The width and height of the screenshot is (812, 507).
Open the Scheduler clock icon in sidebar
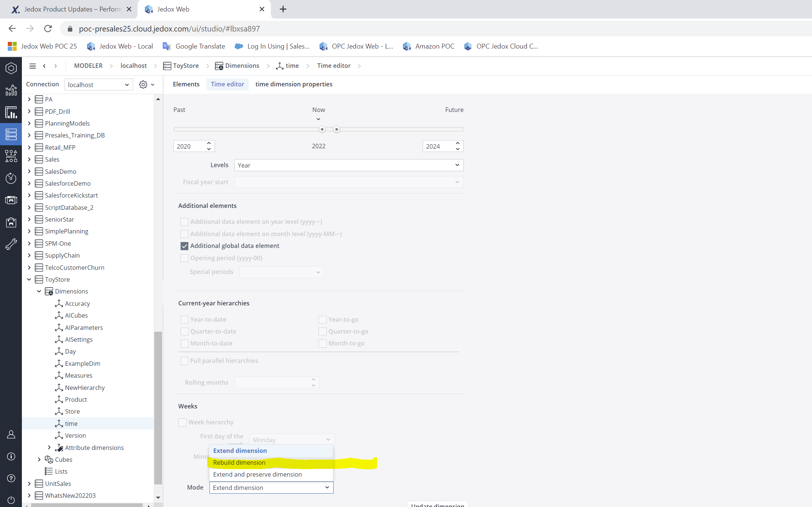point(11,178)
